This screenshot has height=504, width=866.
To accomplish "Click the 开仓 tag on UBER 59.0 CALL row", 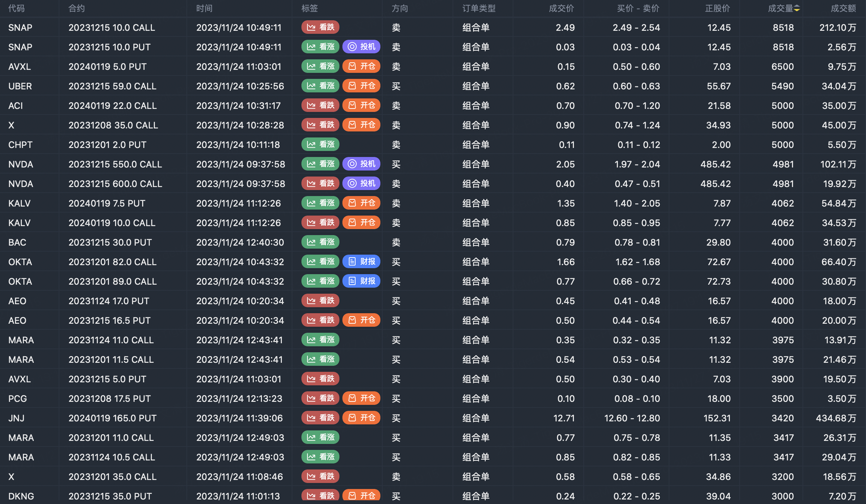I will [361, 86].
